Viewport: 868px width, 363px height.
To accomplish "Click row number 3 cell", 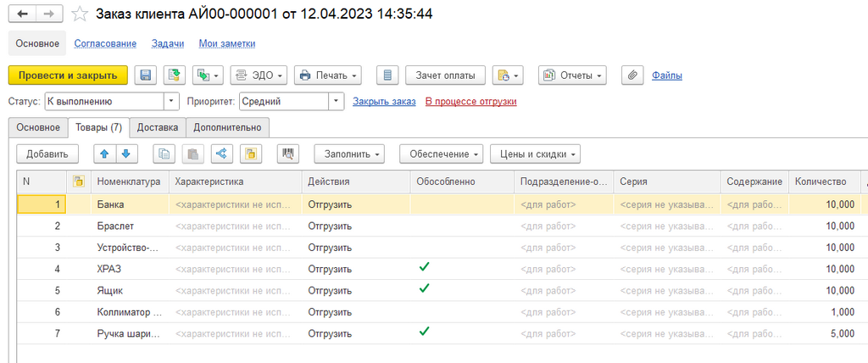I will (x=42, y=248).
